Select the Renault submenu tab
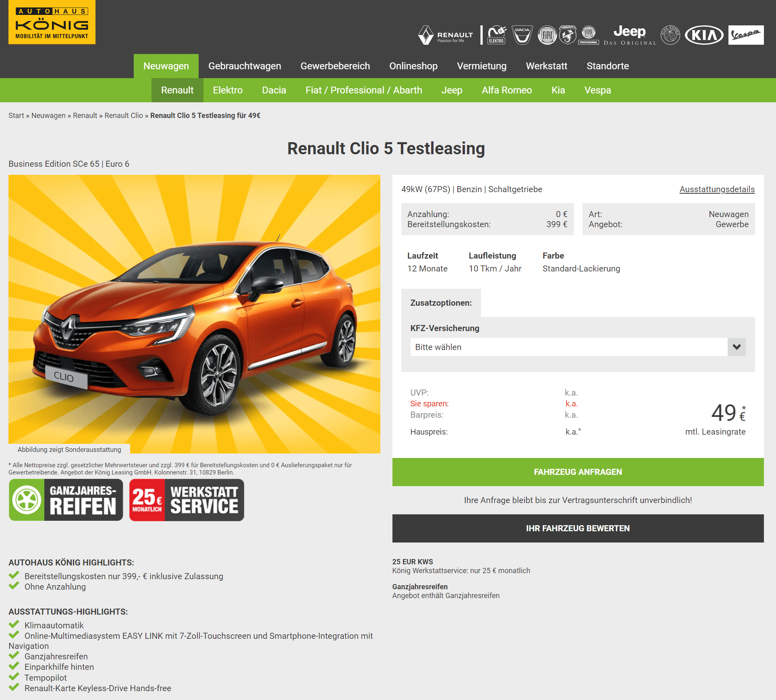 tap(177, 90)
